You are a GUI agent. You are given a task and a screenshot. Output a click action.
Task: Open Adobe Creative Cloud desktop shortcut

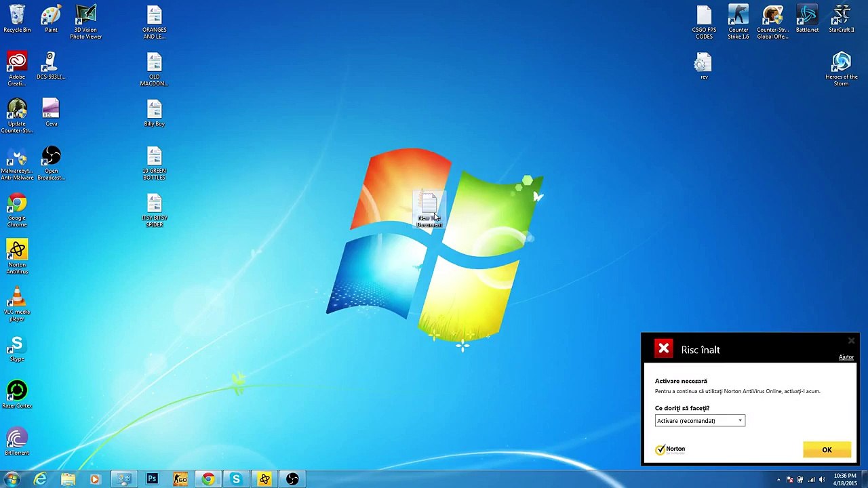pos(17,69)
